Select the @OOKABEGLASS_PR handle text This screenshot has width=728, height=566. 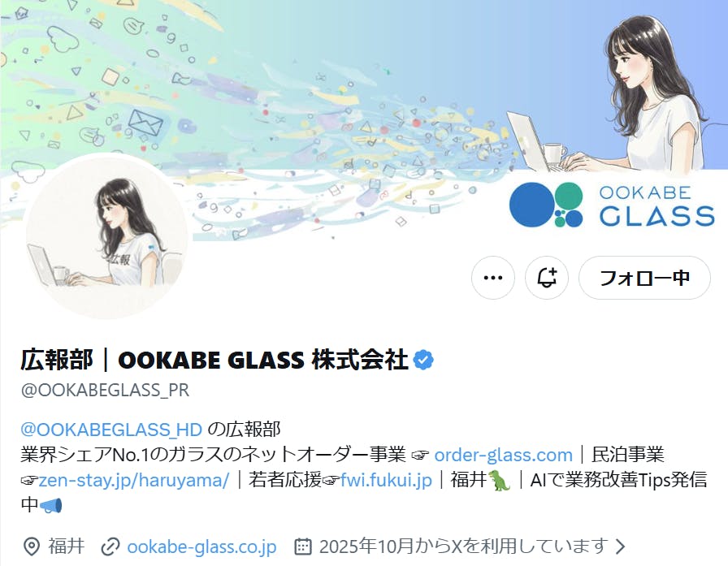coord(105,390)
